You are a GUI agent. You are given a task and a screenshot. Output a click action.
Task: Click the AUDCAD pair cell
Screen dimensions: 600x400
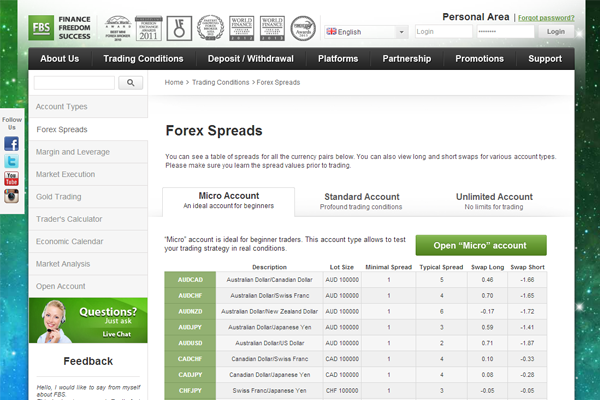(190, 280)
